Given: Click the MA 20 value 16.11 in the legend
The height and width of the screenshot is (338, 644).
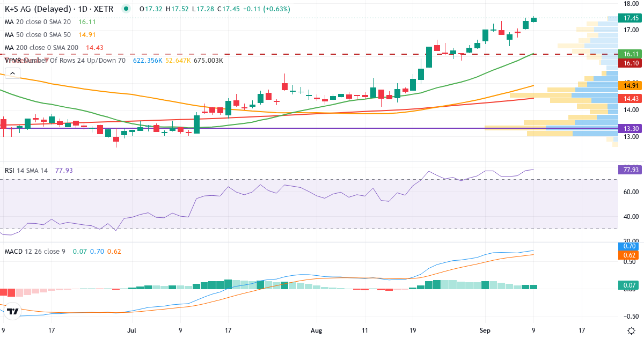Looking at the screenshot, I should tap(87, 22).
